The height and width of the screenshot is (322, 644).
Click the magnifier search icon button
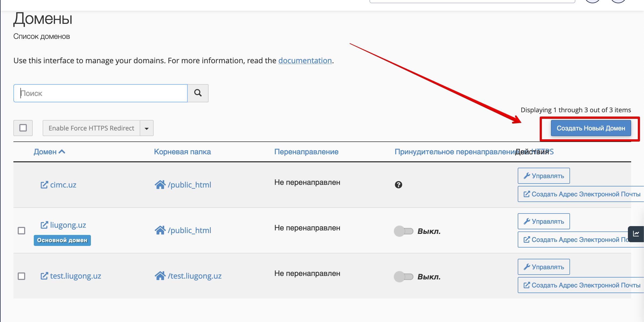[x=198, y=93]
